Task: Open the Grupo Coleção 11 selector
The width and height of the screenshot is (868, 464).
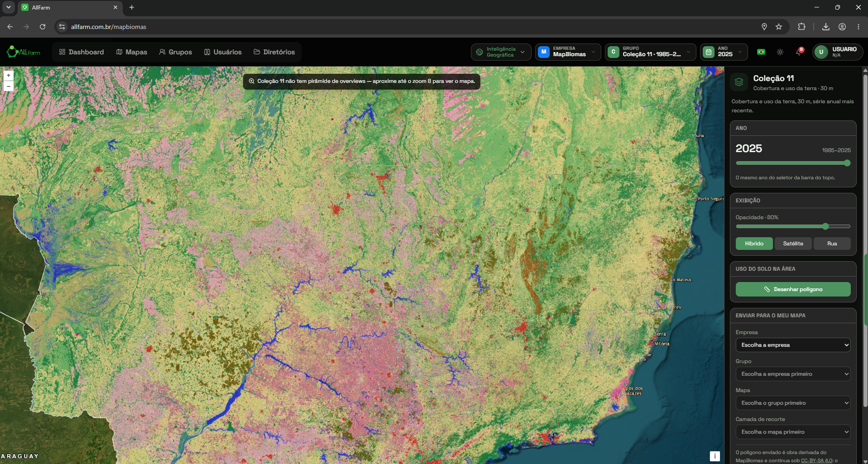Action: click(x=651, y=52)
